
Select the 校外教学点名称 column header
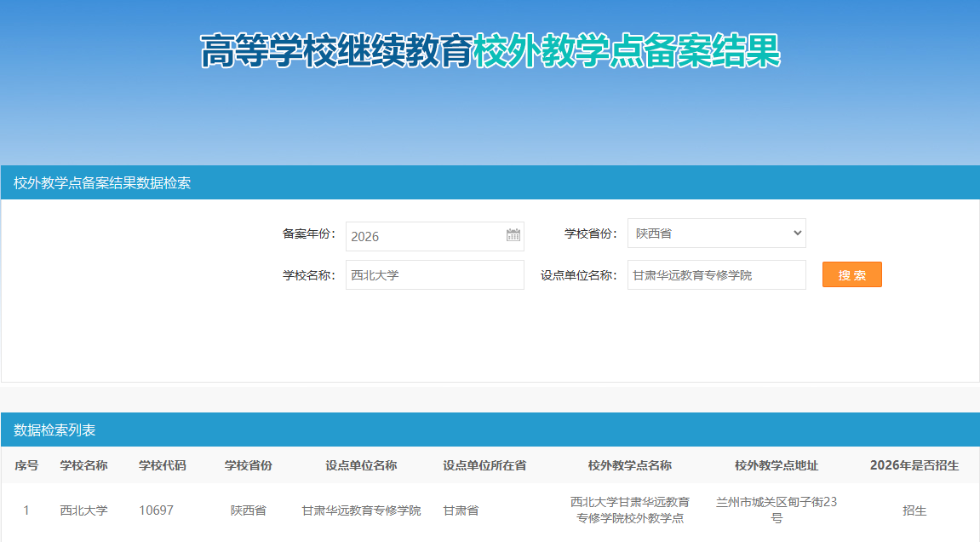629,465
